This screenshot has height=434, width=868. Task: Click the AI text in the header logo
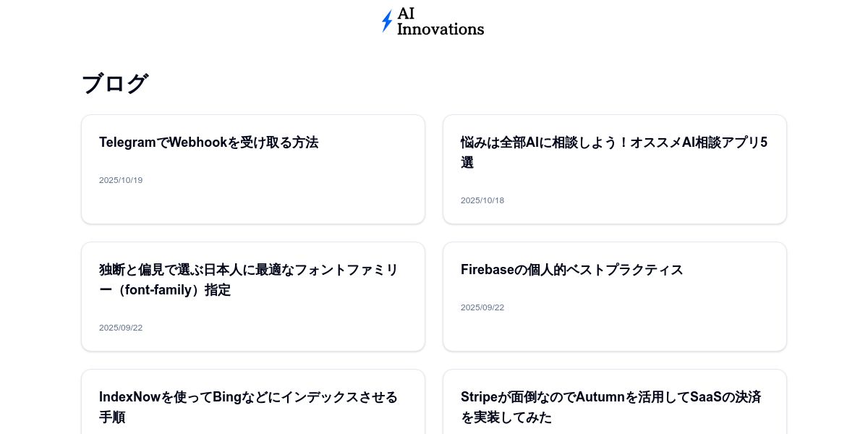[406, 14]
